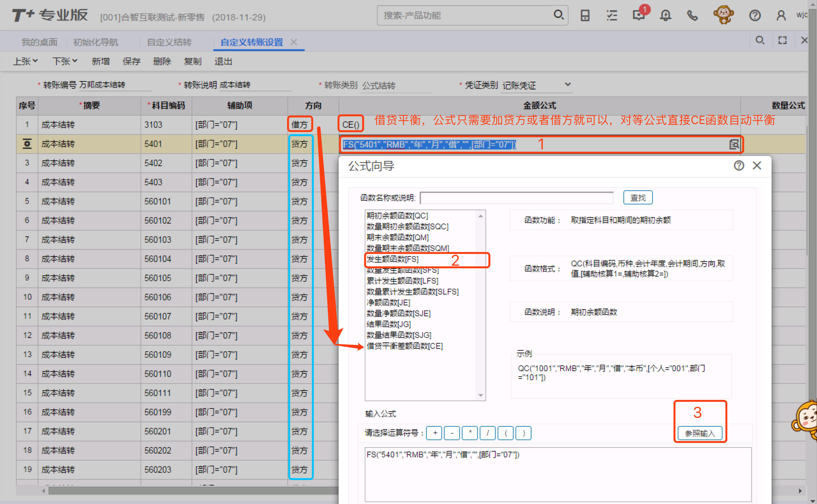This screenshot has width=817, height=504.
Task: Click the table horizontal scrollbar left arrow
Action: click(43, 491)
